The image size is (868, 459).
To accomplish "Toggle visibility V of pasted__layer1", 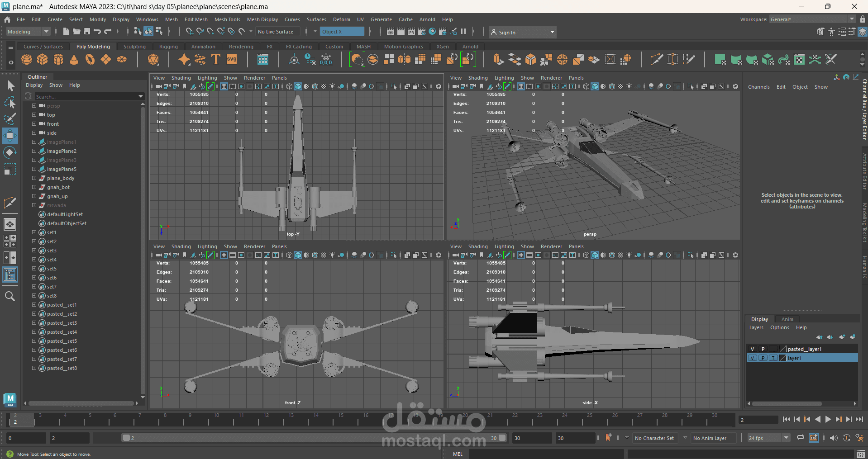I will pyautogui.click(x=752, y=349).
